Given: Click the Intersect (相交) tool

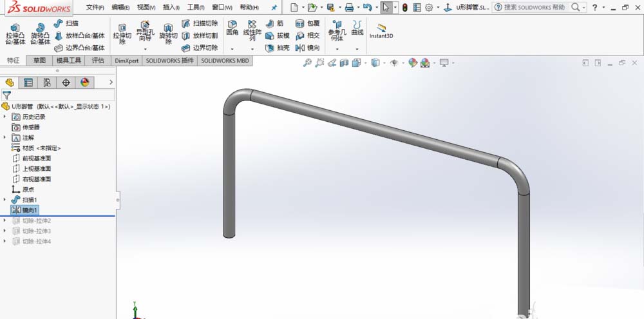Looking at the screenshot, I should tap(307, 35).
